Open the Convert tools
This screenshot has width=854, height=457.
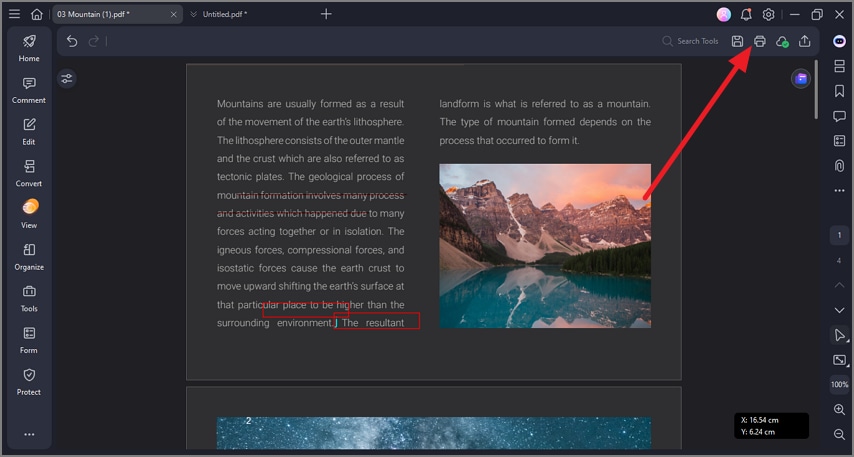[29, 173]
